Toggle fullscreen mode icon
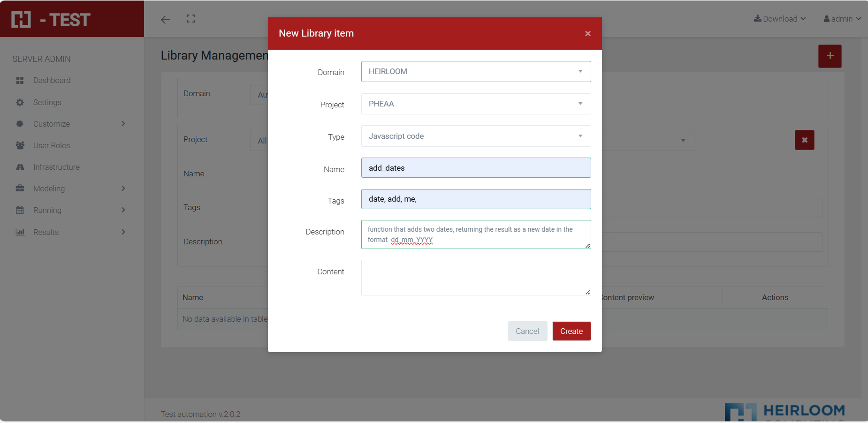The image size is (868, 423). click(190, 19)
